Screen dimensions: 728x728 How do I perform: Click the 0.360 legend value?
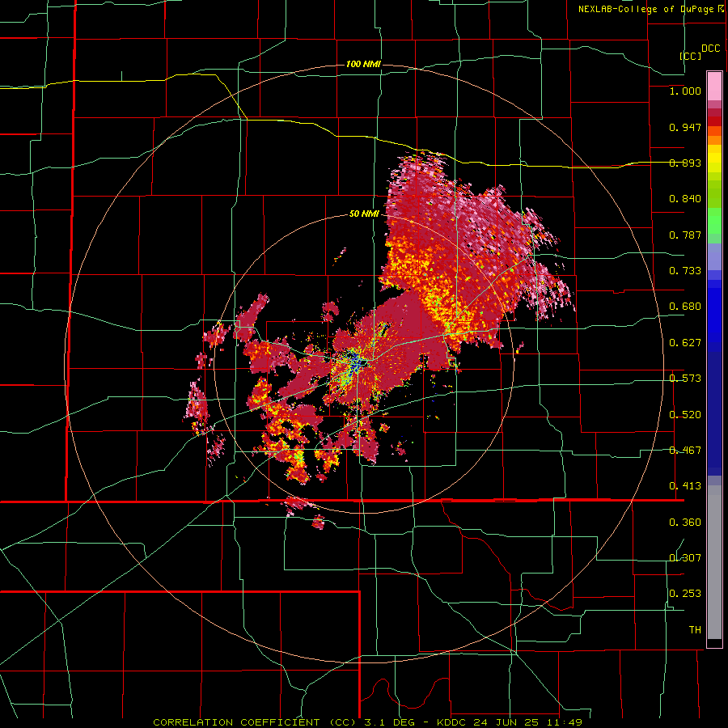tap(685, 523)
